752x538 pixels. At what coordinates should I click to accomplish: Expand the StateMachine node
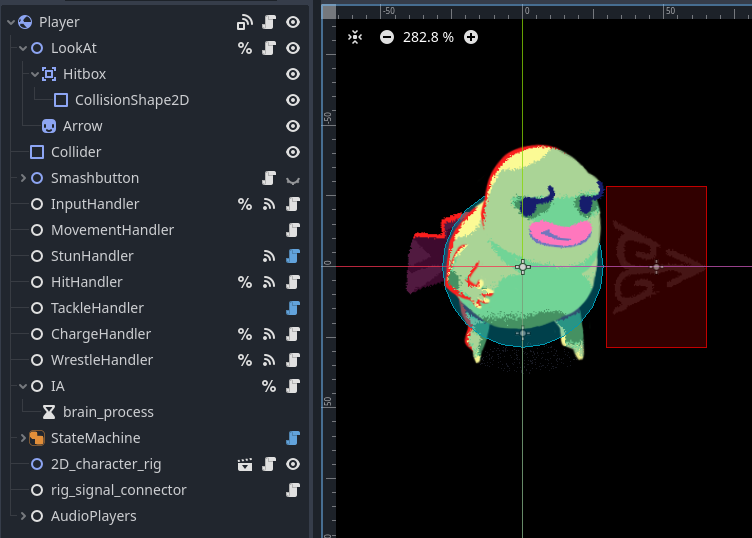[23, 438]
